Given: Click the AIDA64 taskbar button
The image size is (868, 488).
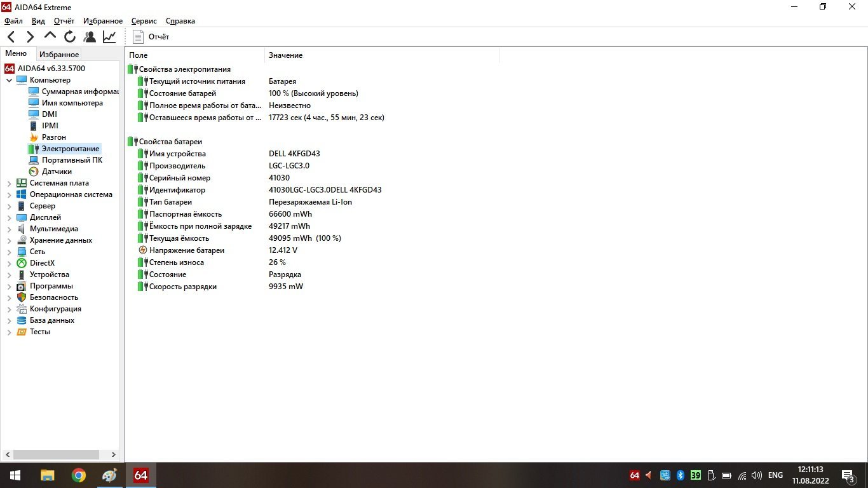Looking at the screenshot, I should tap(140, 475).
